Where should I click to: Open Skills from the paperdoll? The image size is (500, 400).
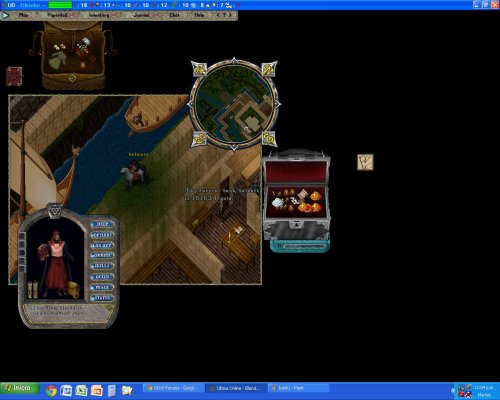click(102, 266)
